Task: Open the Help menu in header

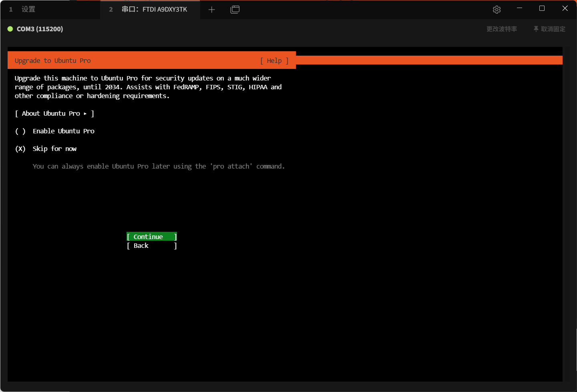Action: click(274, 61)
